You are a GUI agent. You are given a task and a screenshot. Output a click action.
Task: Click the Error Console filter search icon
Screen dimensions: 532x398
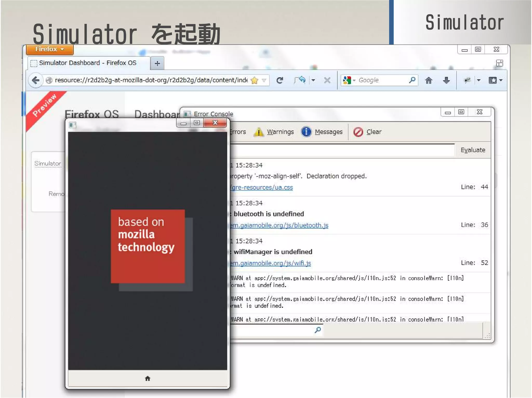click(318, 330)
